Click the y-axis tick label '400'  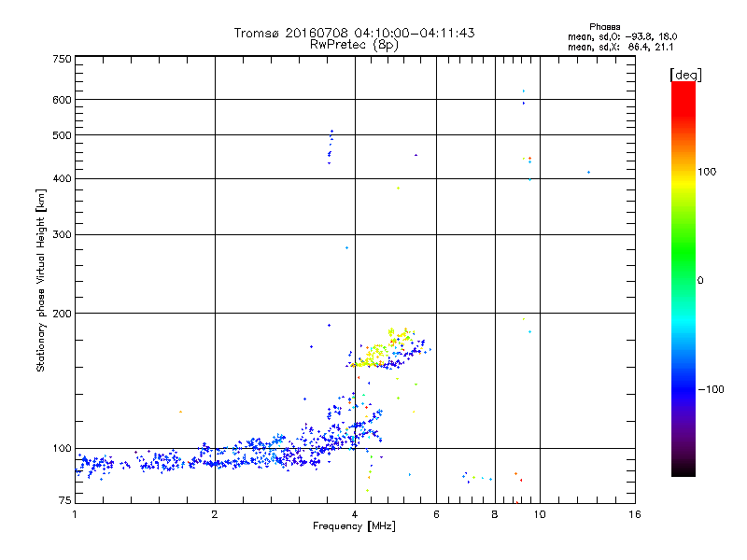[62, 178]
